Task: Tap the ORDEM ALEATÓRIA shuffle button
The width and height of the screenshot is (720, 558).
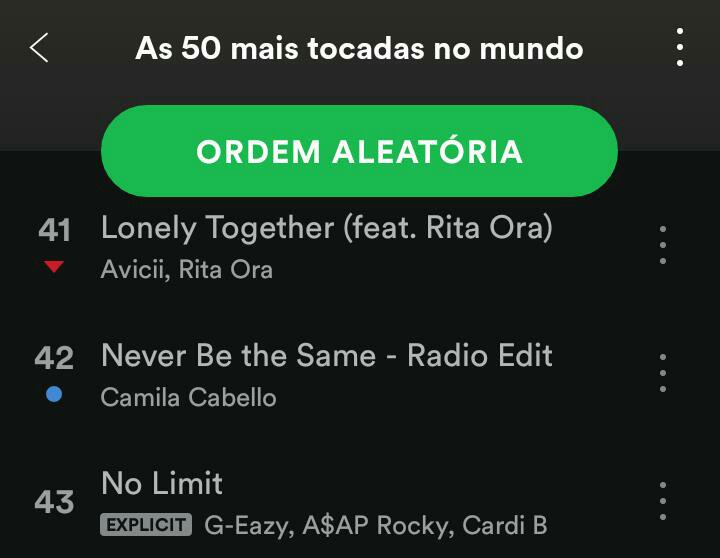Action: point(360,151)
